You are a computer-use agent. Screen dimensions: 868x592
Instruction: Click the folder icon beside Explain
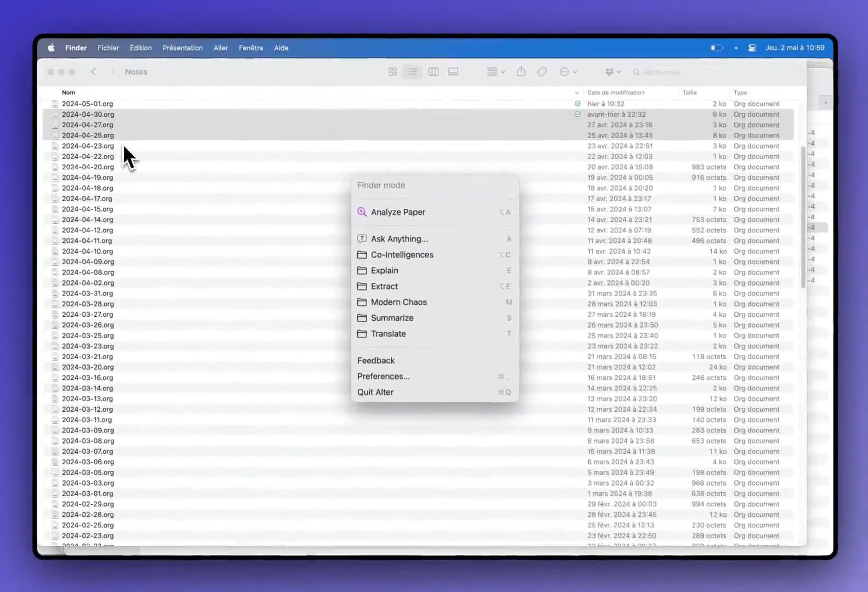click(362, 270)
